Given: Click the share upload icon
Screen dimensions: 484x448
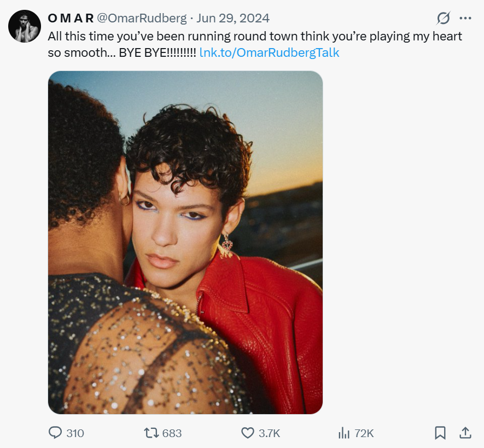Looking at the screenshot, I should 465,433.
